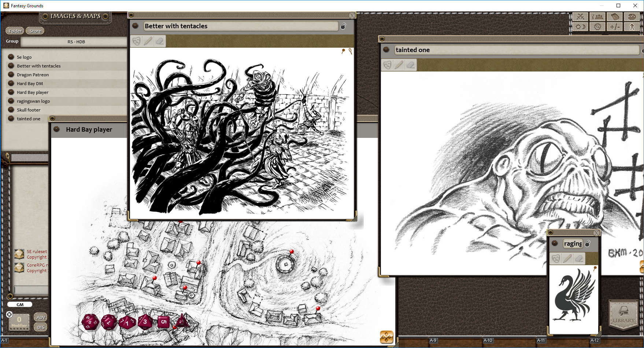Click the +/- modifiers icon on the toolbar
The image size is (644, 348).
click(615, 27)
